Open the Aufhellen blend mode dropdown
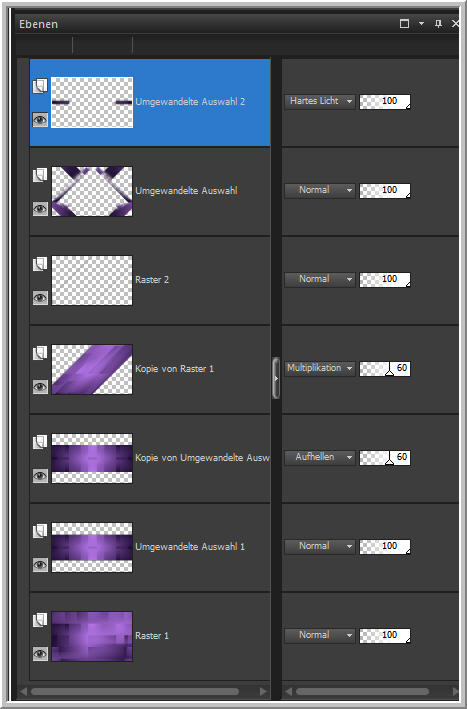The image size is (467, 709). tap(320, 457)
